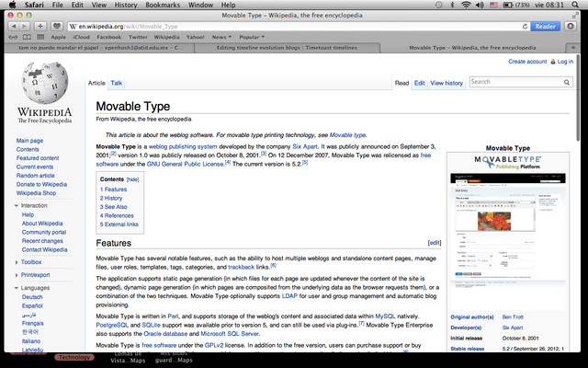Image resolution: width=588 pixels, height=368 pixels.
Task: Open the Edit tab of the article
Action: 419,83
